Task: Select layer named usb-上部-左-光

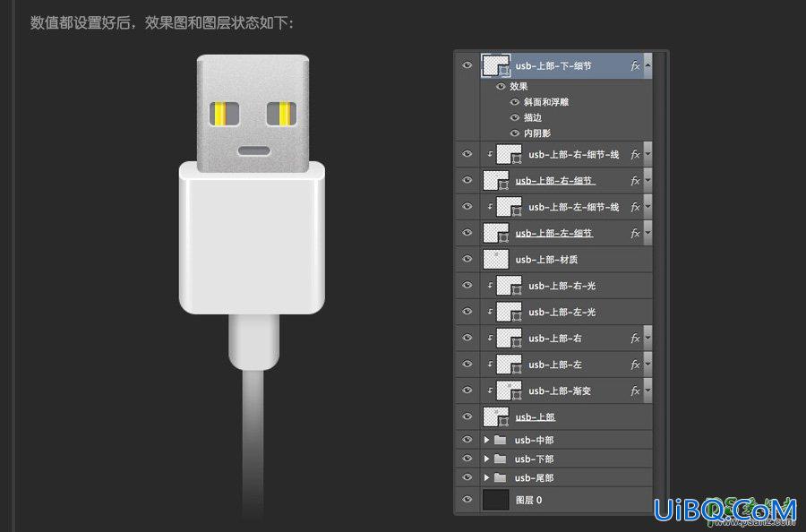Action: coord(562,312)
